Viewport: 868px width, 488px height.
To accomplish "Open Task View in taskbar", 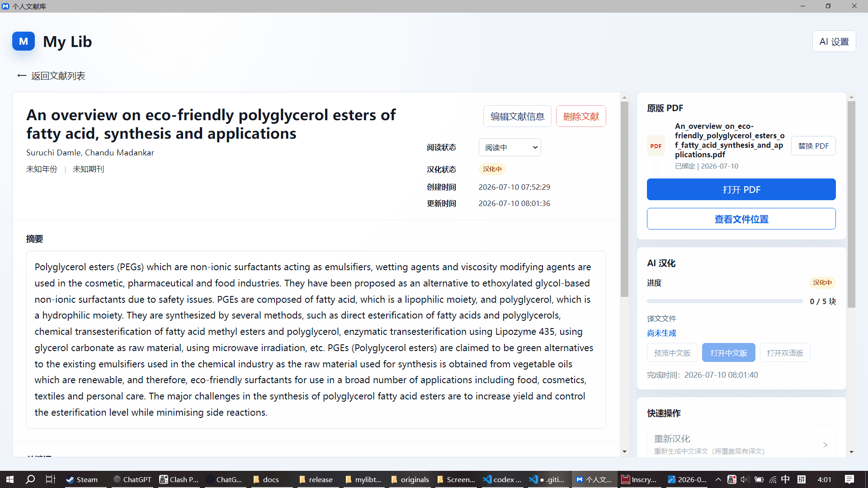I will click(50, 479).
